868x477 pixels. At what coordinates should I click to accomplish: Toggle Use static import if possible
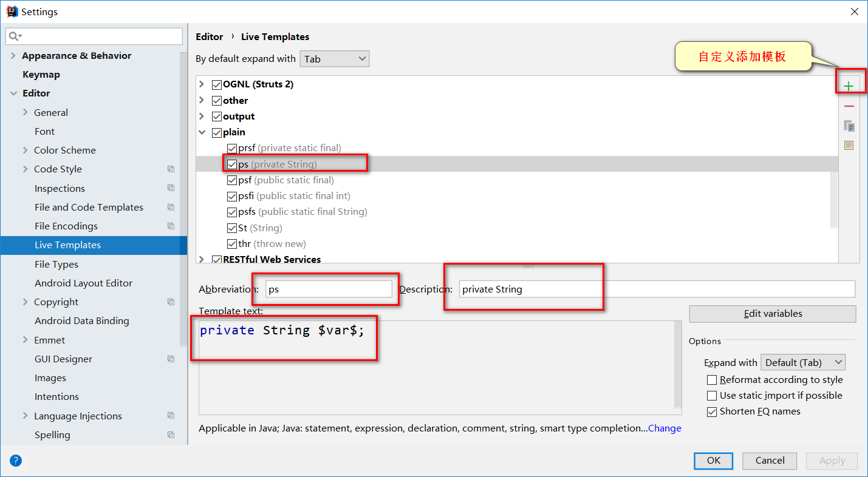[x=712, y=396]
